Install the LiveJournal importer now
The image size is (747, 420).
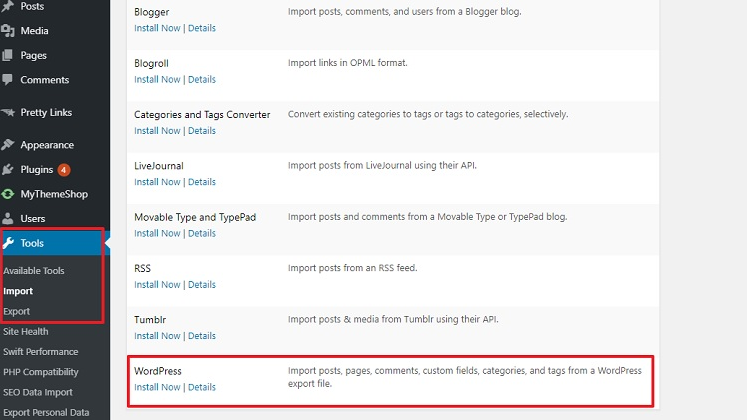(x=157, y=182)
